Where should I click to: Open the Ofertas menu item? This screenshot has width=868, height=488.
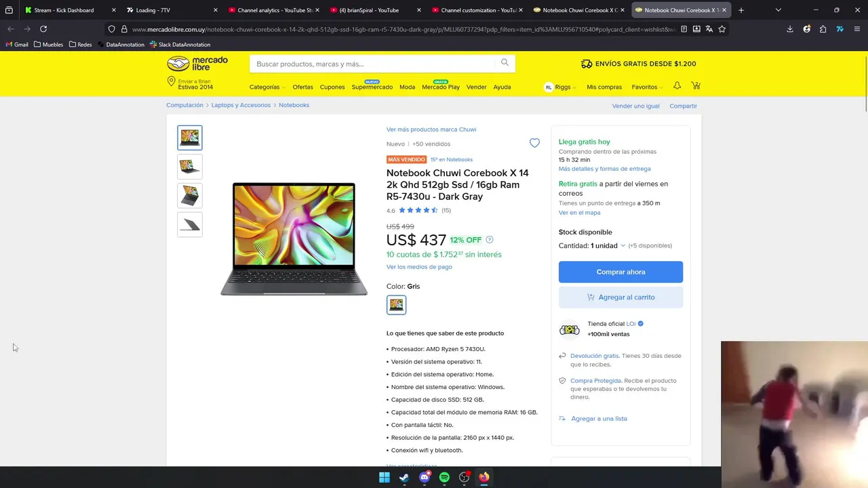302,87
